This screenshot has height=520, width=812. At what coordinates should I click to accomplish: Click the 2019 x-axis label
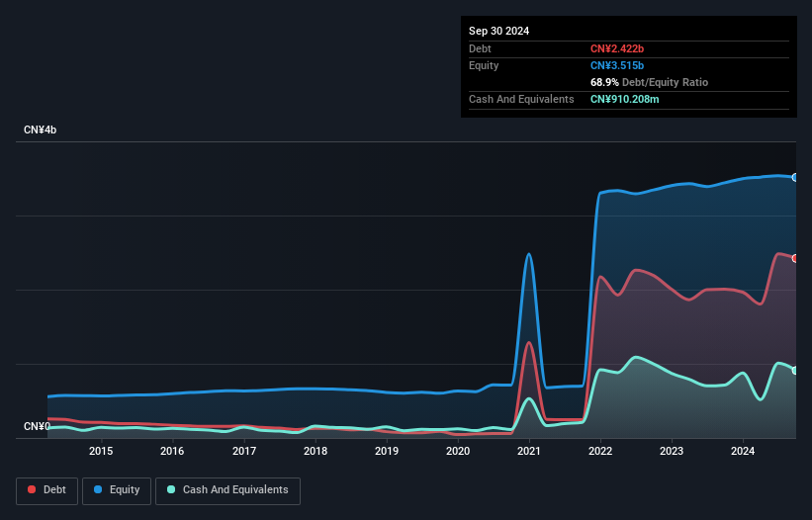(387, 451)
